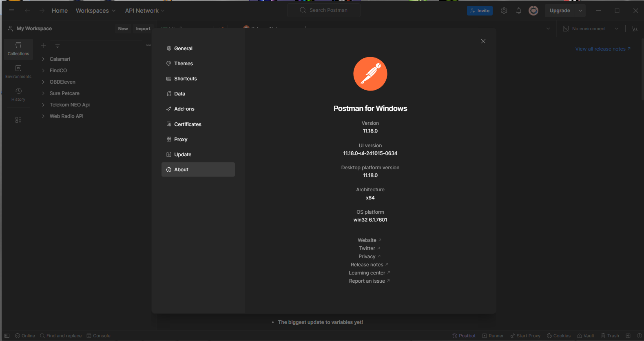
Task: Open Cookies in the status bar
Action: point(559,336)
